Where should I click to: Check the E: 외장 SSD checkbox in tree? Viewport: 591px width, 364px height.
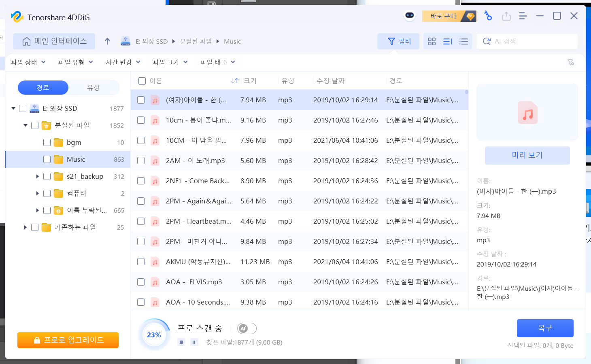[23, 108]
